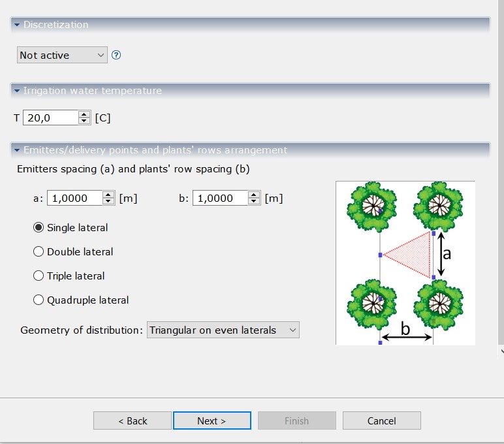Click the emitter layout diagram image
The height and width of the screenshot is (444, 504).
coord(405,262)
